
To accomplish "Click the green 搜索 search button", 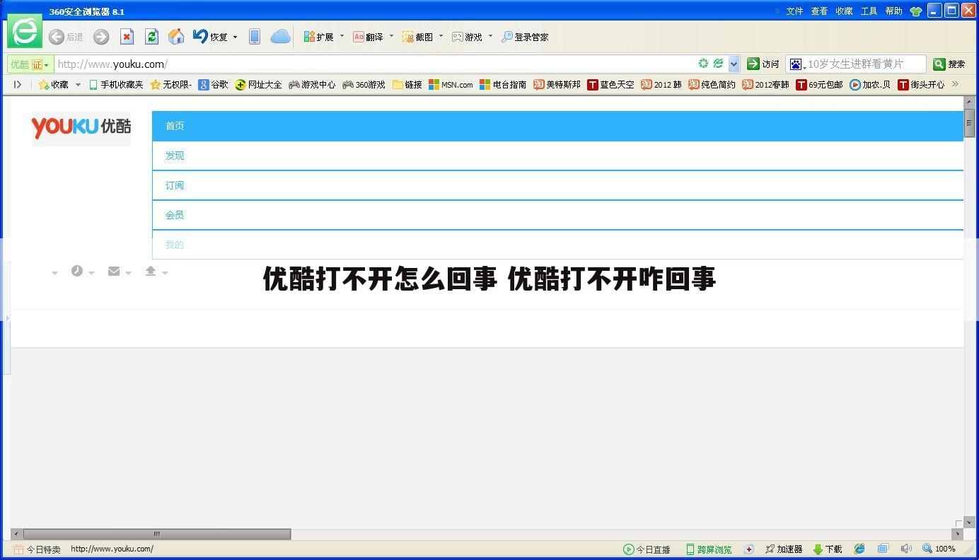I will point(949,64).
